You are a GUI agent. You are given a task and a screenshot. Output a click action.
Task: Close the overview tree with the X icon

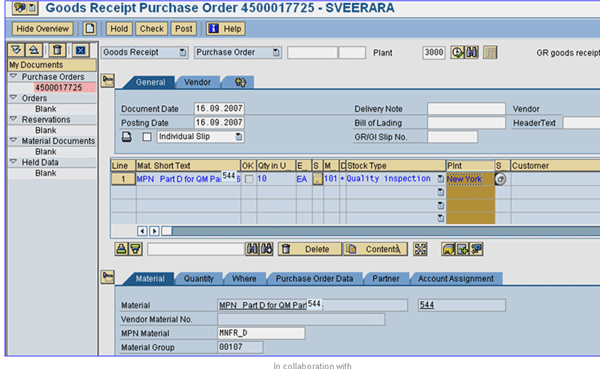click(80, 50)
